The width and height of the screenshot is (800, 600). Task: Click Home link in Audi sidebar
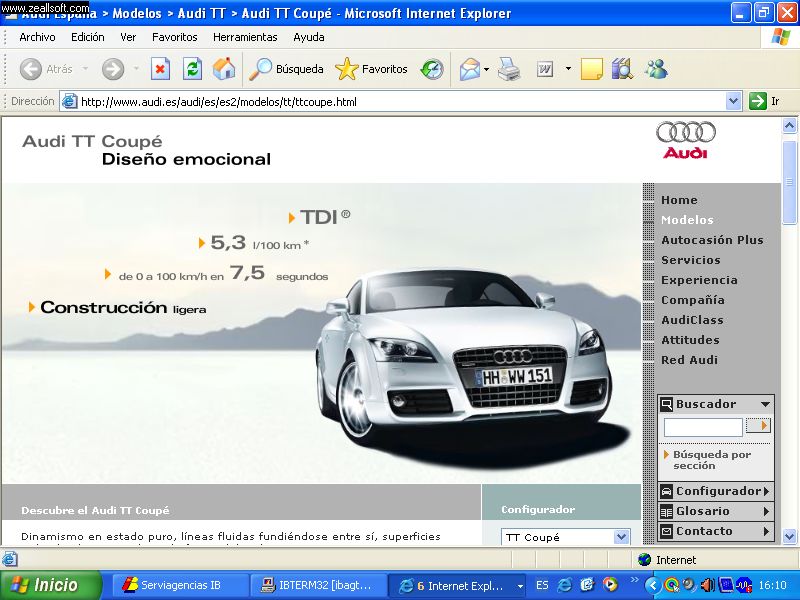click(679, 200)
